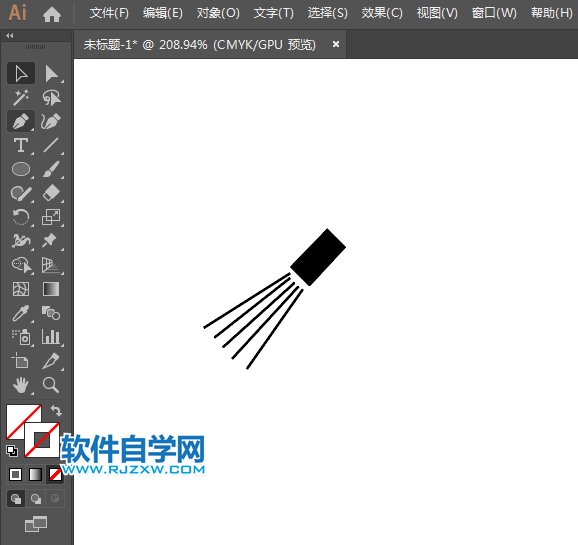
Task: Select the Zoom tool
Action: coord(51,385)
